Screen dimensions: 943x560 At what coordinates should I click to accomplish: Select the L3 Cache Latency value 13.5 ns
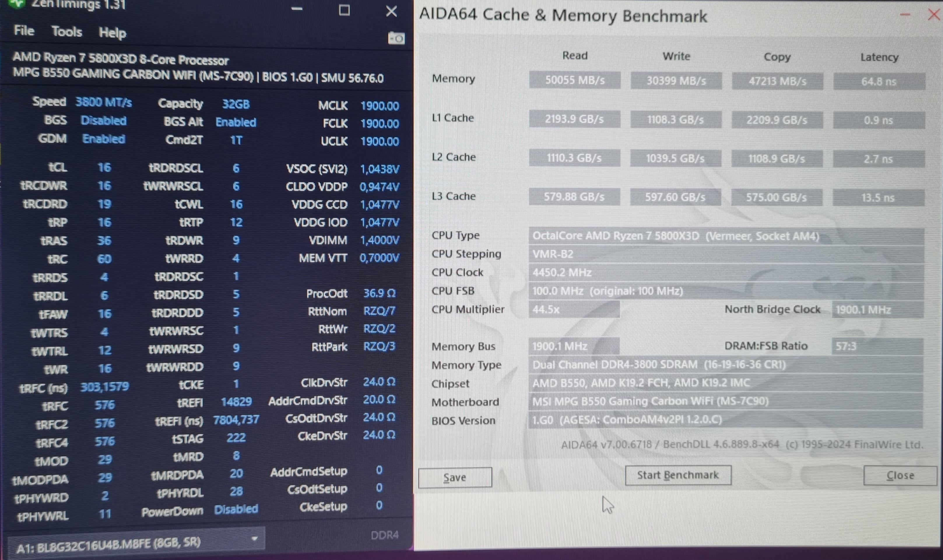[x=879, y=198]
